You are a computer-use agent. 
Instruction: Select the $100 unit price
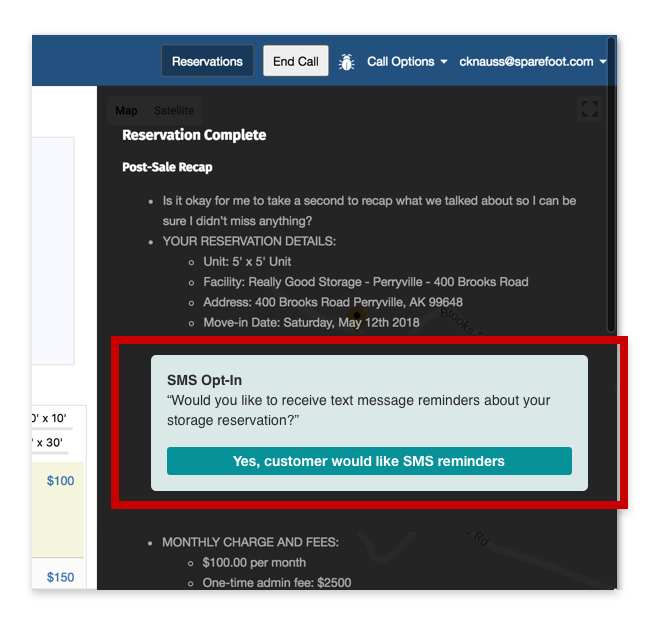click(x=60, y=481)
